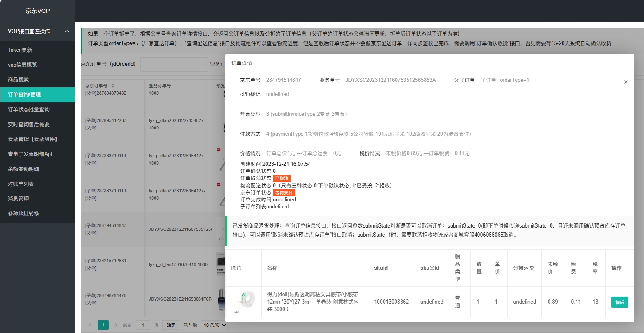Click the 售后 button for the deli tape item
The width and height of the screenshot is (644, 333).
(x=620, y=302)
